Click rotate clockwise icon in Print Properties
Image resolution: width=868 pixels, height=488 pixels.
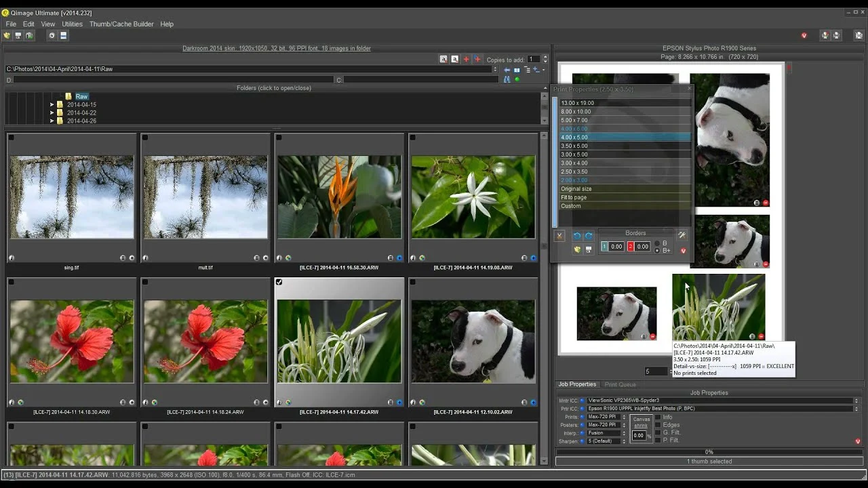589,236
